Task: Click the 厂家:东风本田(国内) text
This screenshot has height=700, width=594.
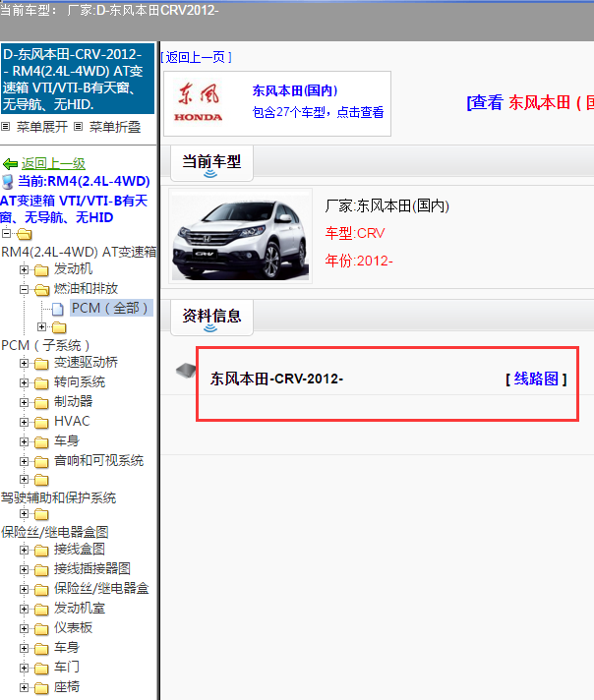Action: click(x=386, y=205)
